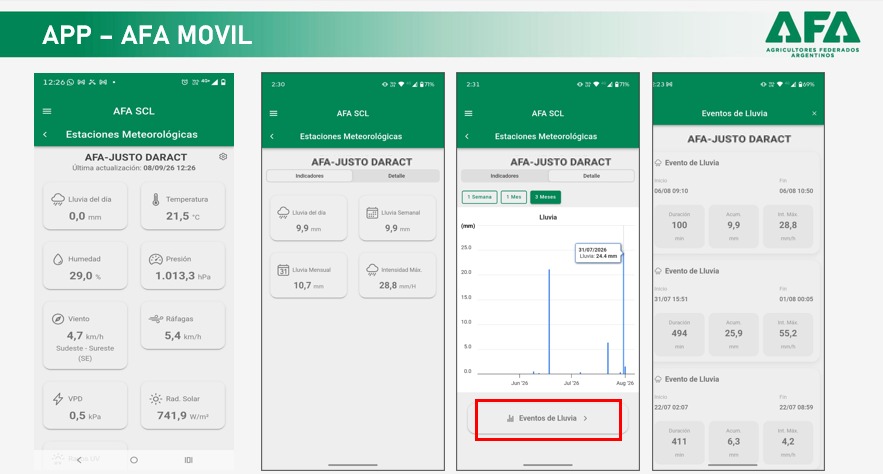Go back using third screen's header chevron
Viewport: 883px width, 474px height.
(x=467, y=137)
